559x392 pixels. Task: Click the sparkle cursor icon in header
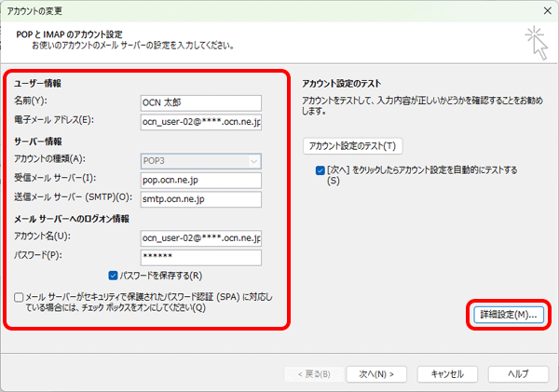pyautogui.click(x=536, y=37)
